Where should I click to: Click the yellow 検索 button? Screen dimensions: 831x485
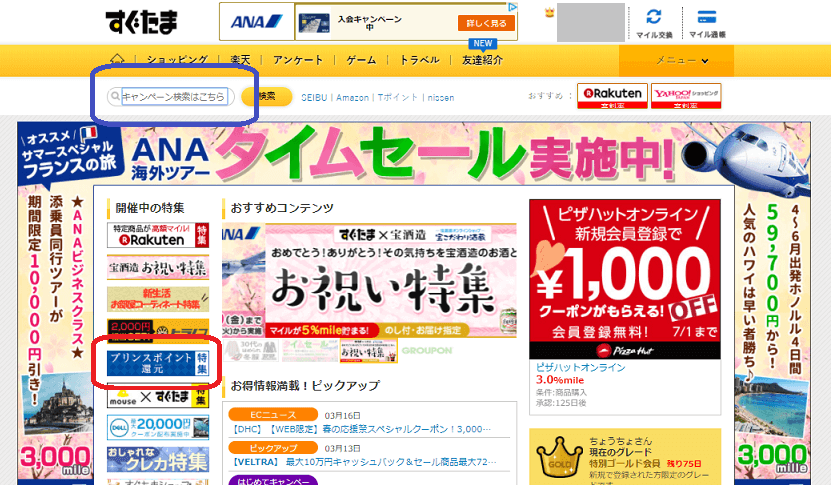(267, 96)
